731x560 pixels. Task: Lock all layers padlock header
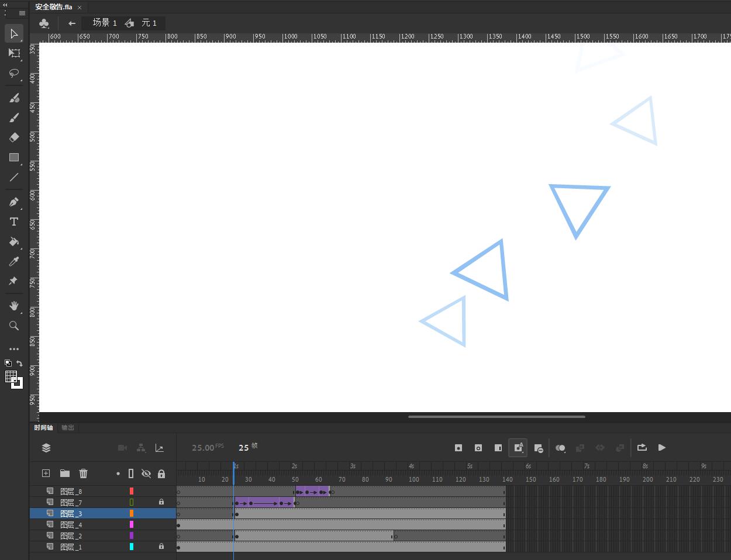pos(161,473)
